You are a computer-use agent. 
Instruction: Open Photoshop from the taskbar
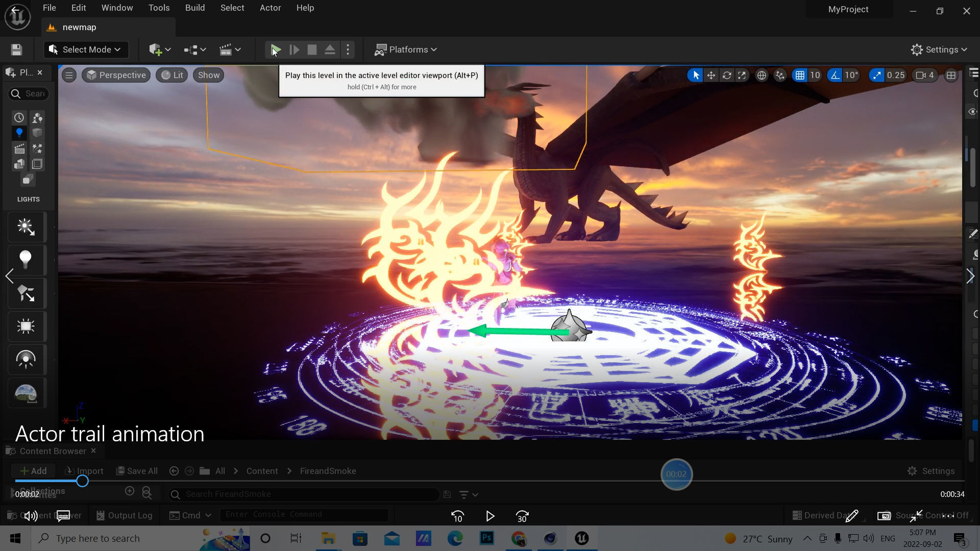pyautogui.click(x=487, y=538)
